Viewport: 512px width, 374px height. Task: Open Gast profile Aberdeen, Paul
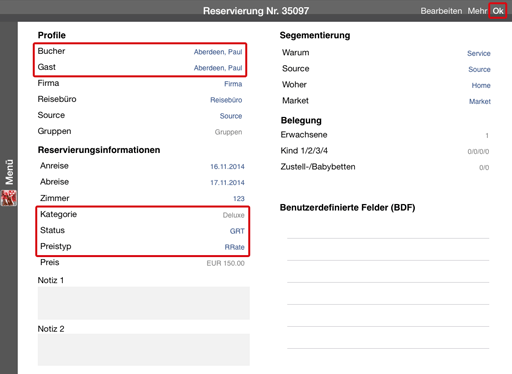218,68
